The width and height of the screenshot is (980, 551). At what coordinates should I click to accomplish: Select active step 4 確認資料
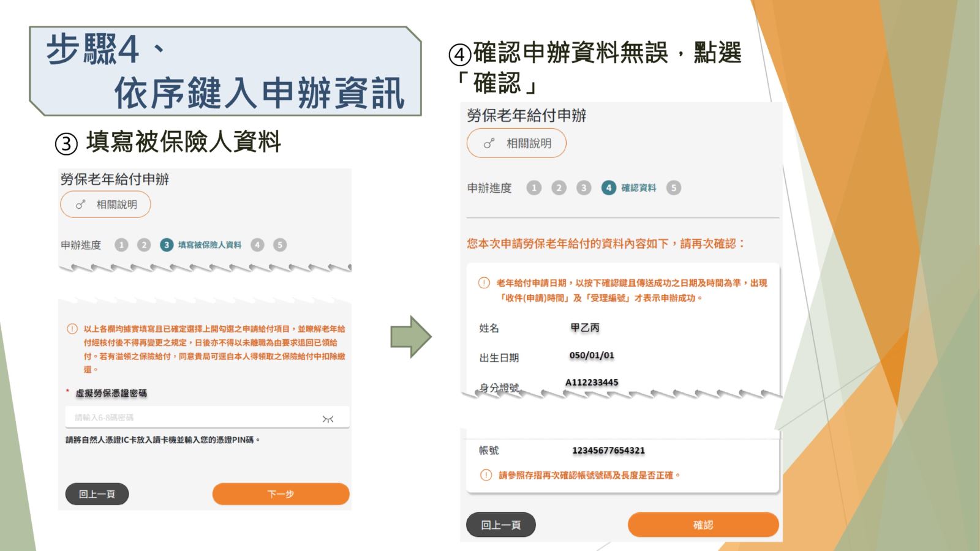tap(629, 188)
